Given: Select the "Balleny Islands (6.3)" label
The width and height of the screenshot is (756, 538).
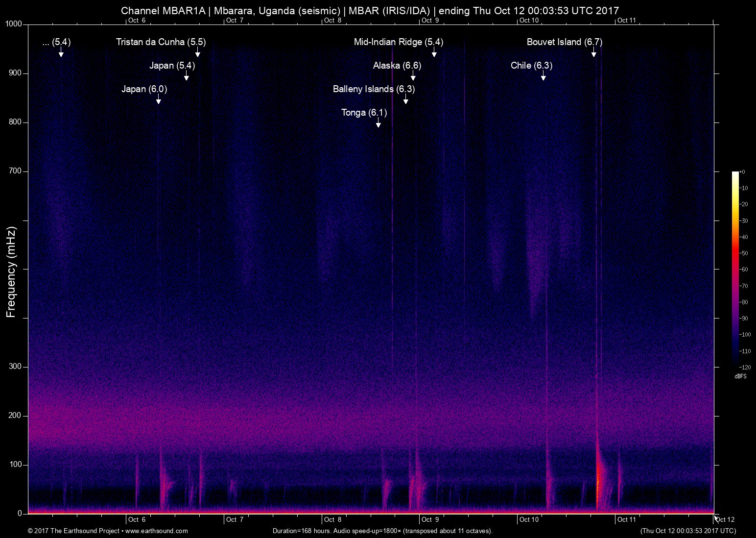Looking at the screenshot, I should [374, 89].
